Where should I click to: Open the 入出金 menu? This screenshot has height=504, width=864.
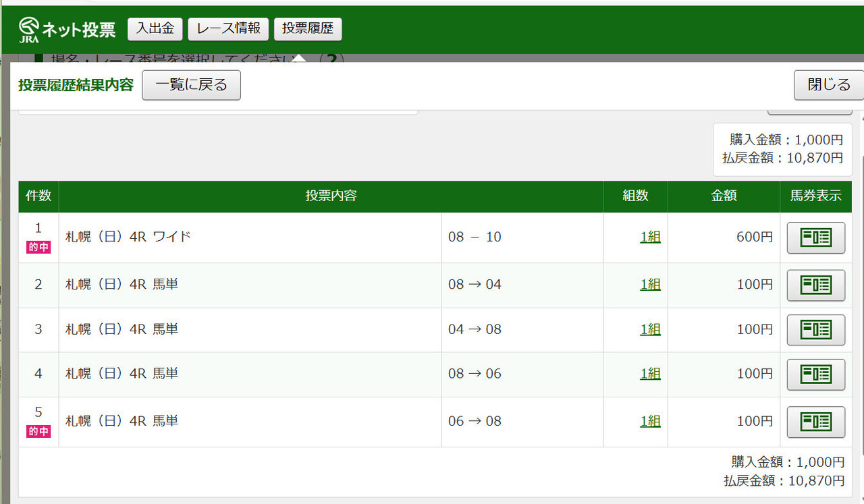(155, 29)
